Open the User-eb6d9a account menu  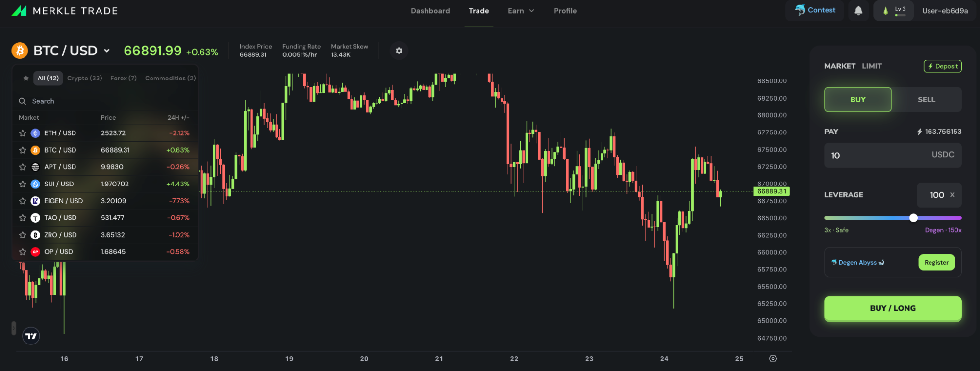coord(945,11)
